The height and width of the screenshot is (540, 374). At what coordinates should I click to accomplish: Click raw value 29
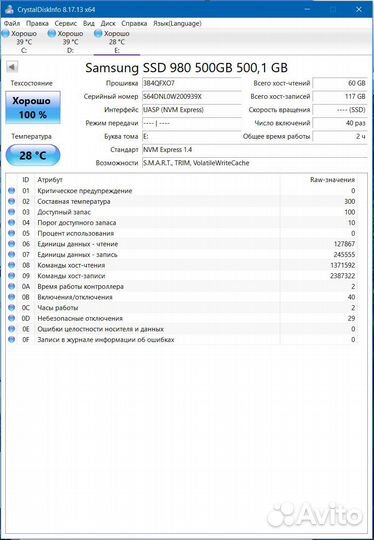351,318
